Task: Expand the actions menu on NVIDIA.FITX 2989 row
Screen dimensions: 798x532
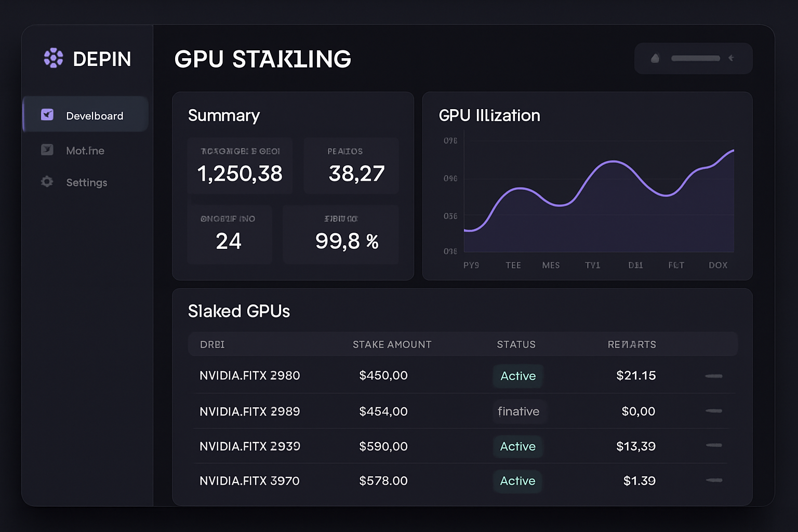Action: tap(714, 410)
